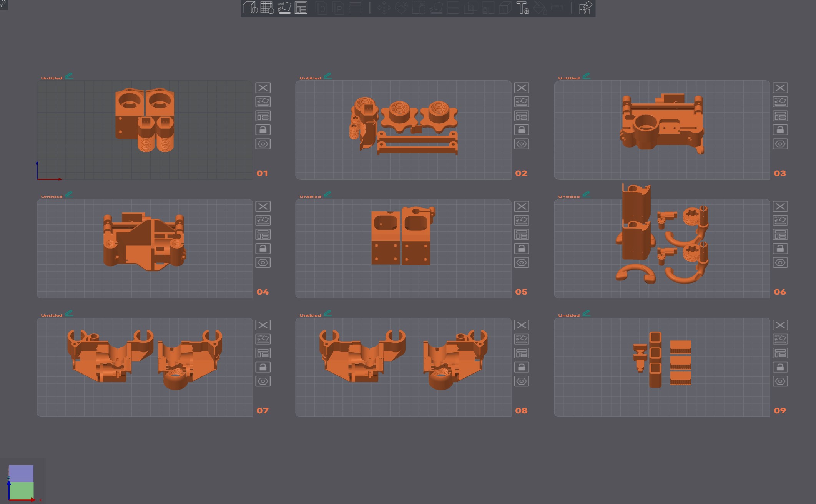Auto orient objects on plate 02

(522, 102)
